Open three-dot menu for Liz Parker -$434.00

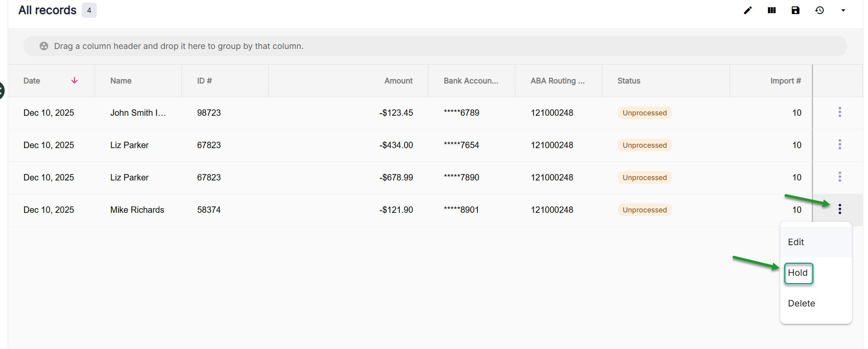click(x=839, y=145)
